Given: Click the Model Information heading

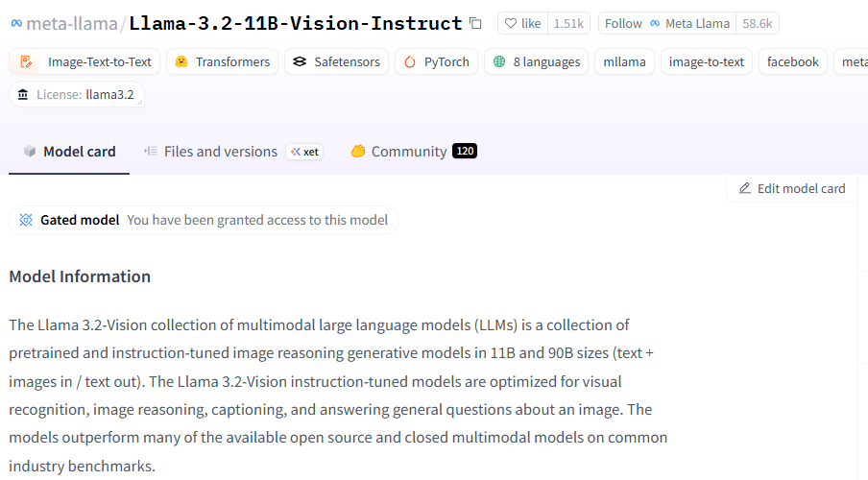Looking at the screenshot, I should pyautogui.click(x=80, y=276).
